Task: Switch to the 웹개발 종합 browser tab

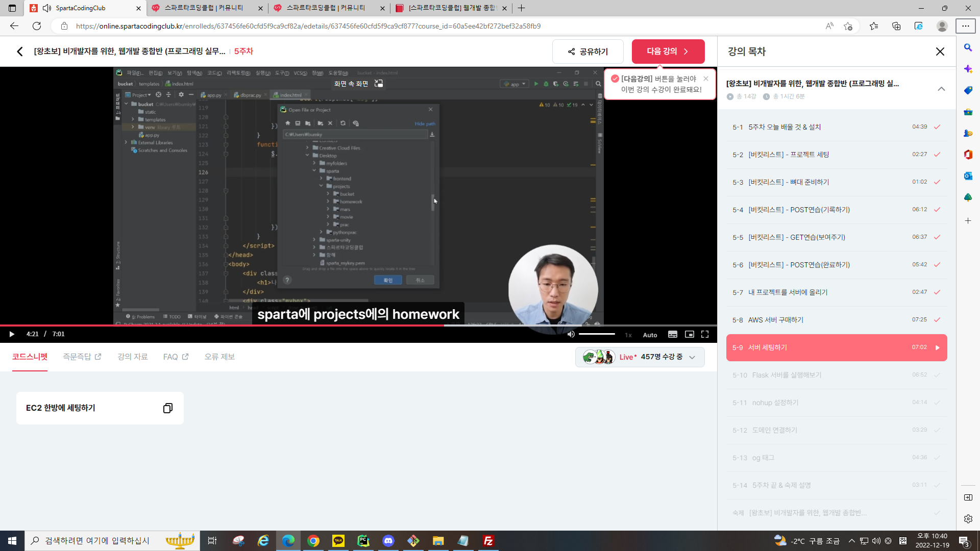Action: (451, 8)
